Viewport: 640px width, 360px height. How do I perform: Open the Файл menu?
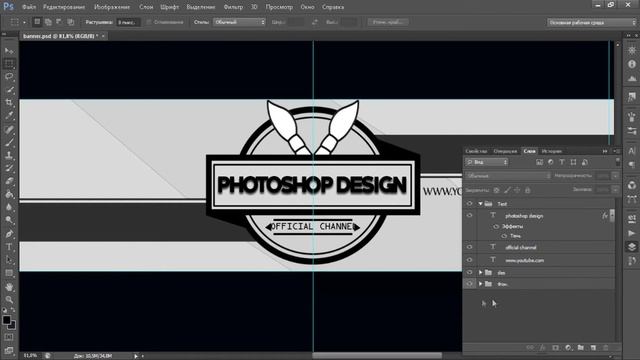[x=29, y=7]
